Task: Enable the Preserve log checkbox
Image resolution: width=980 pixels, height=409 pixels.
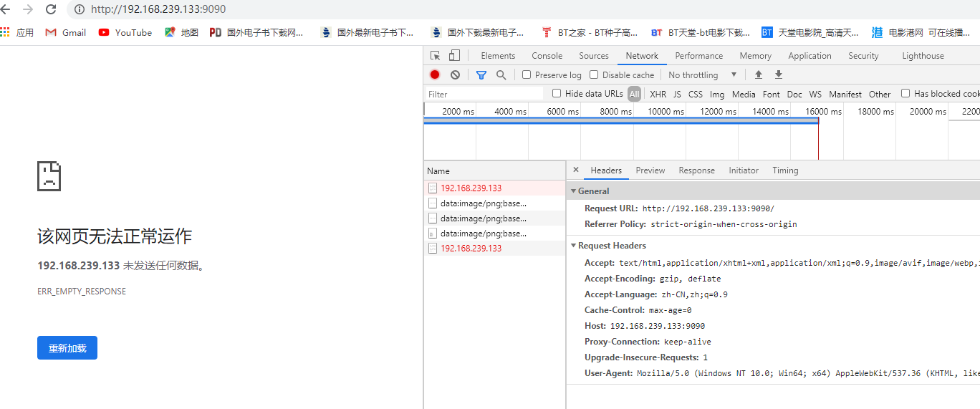Action: pos(527,74)
